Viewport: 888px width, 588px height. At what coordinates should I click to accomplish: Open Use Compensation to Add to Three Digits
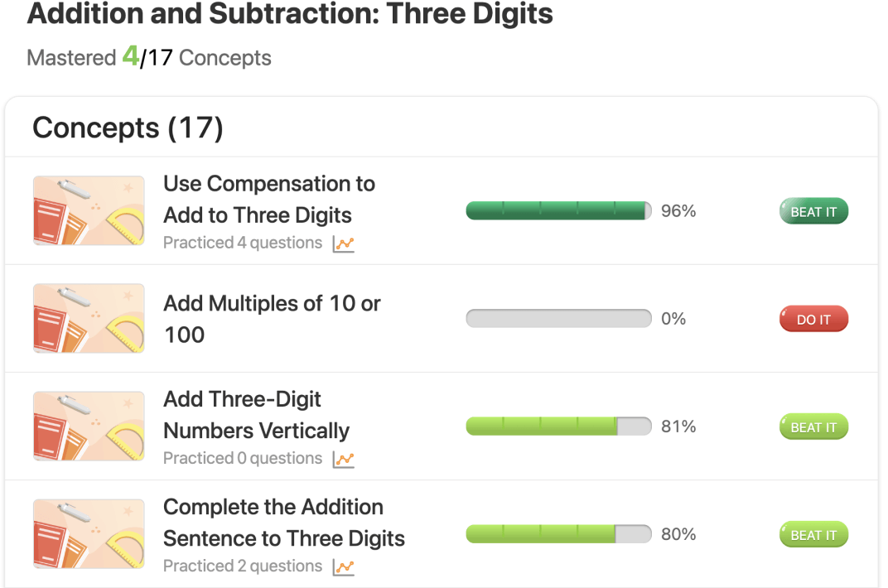coord(268,200)
